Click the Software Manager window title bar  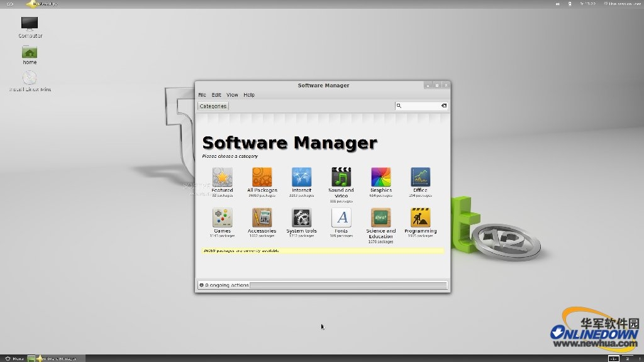tap(323, 85)
